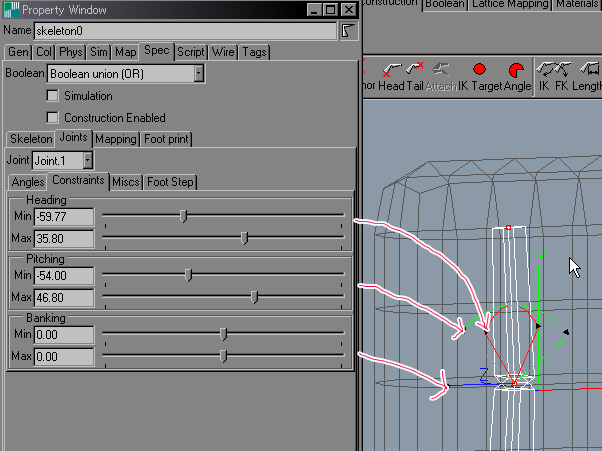Open the Boolean union (OR) dropdown
This screenshot has height=451, width=602.
tap(198, 73)
